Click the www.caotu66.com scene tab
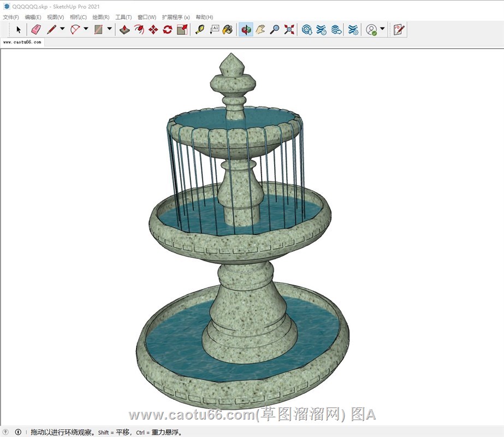The width and height of the screenshot is (504, 437). [x=22, y=42]
